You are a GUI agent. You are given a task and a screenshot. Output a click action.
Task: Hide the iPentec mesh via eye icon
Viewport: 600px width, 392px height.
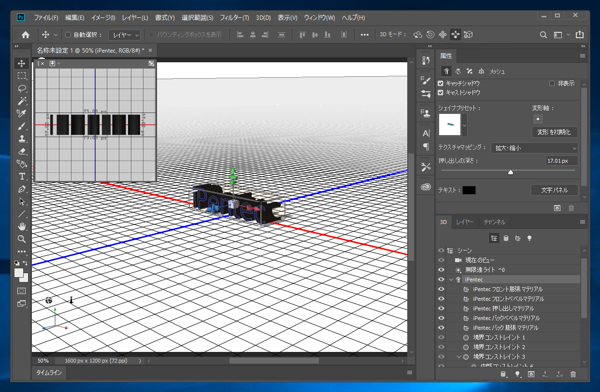click(x=441, y=279)
